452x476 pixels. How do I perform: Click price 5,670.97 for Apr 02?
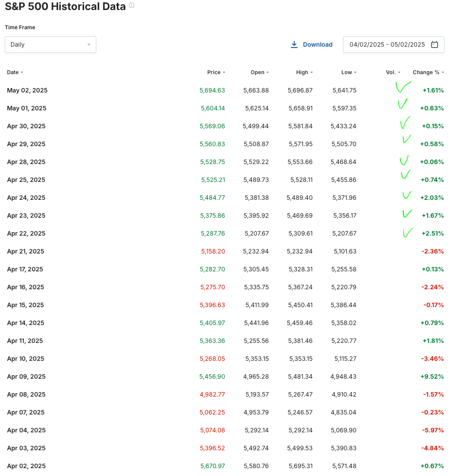tap(212, 466)
